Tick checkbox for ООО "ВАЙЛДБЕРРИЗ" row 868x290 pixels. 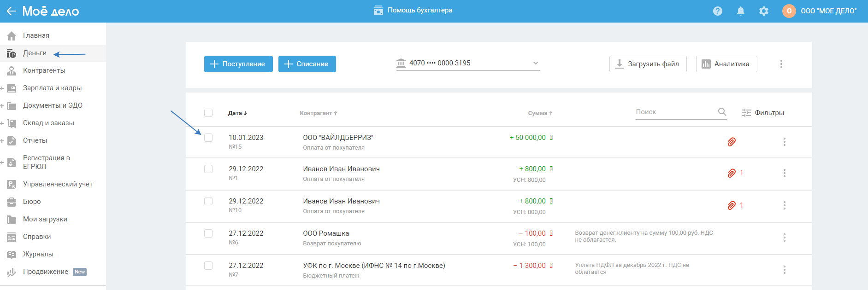point(208,138)
